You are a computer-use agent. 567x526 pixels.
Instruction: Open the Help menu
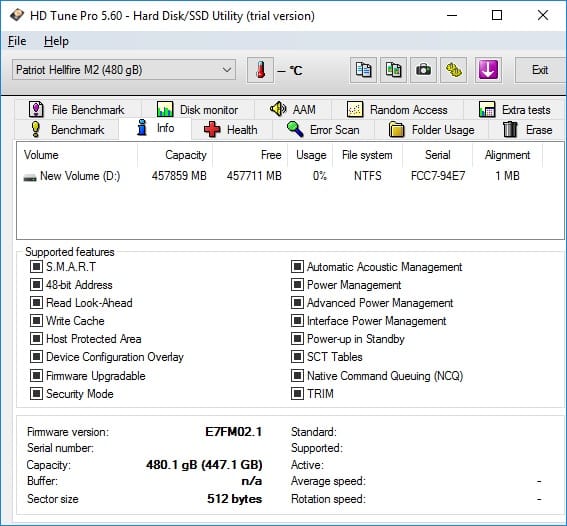tap(56, 41)
